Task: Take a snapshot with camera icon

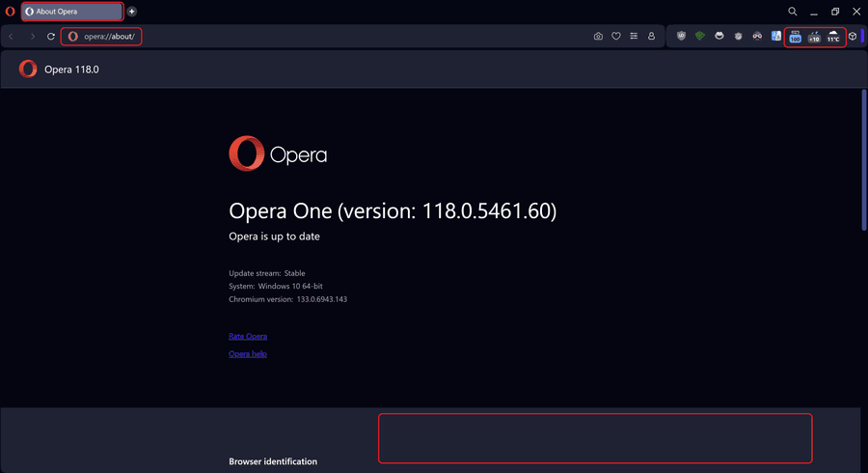Action: 598,36
